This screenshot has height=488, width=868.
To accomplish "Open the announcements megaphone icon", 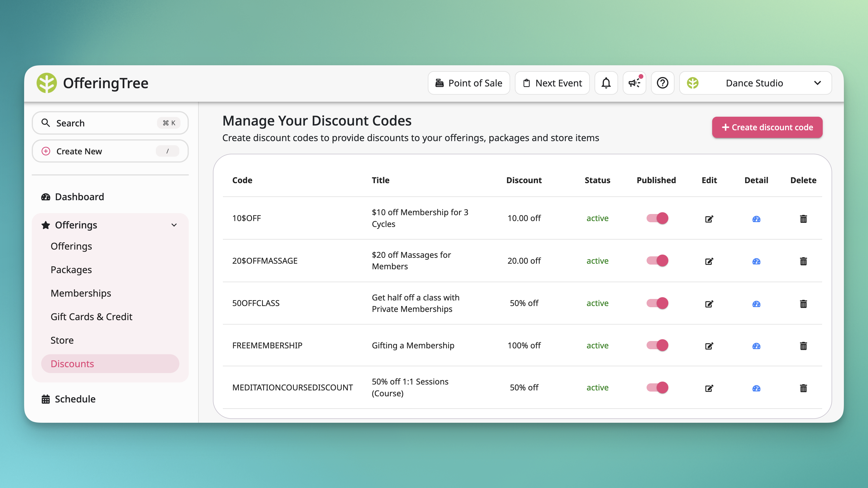I will pos(634,83).
